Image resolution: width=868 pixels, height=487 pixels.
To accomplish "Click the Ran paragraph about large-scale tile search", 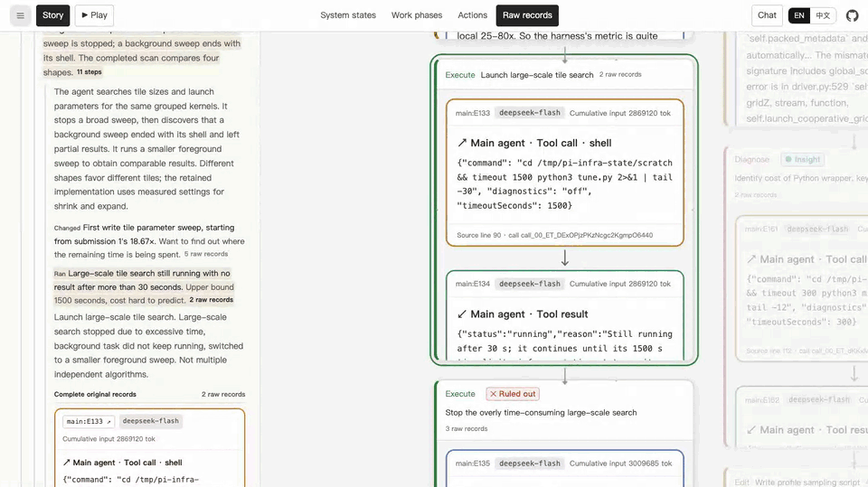I will tap(145, 286).
